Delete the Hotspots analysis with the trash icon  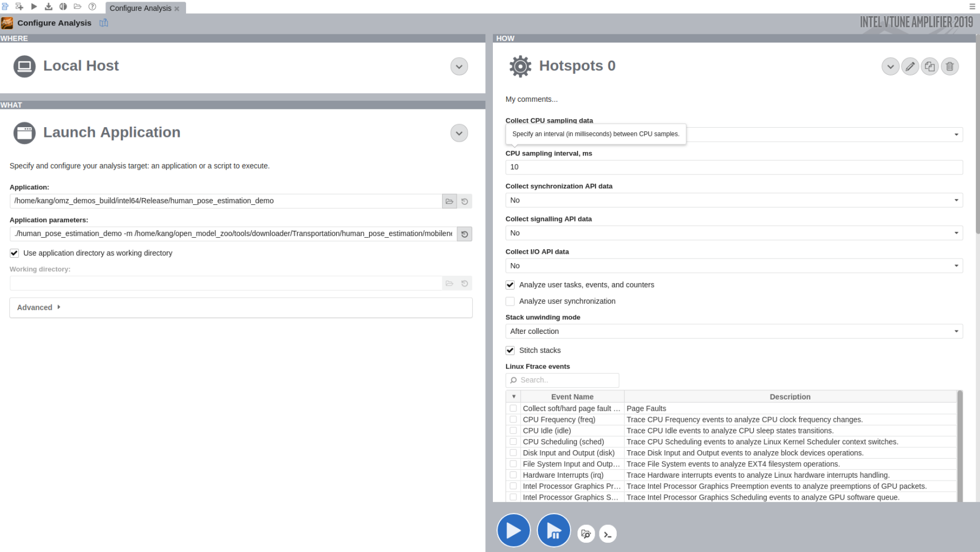(950, 67)
